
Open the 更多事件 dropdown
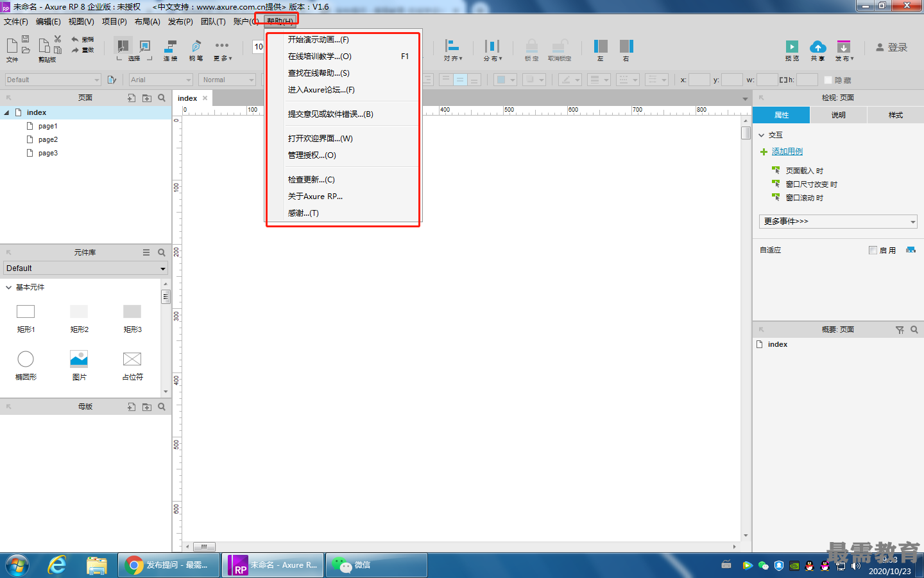[x=838, y=222]
